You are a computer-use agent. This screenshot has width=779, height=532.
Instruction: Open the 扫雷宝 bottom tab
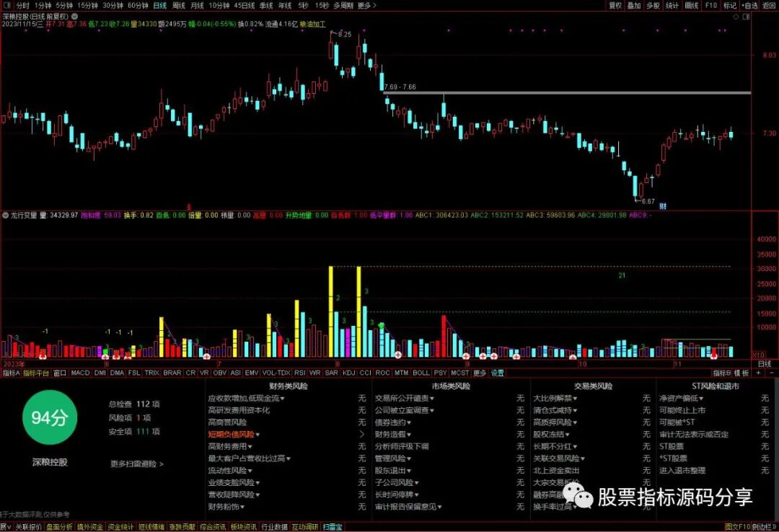click(x=333, y=526)
